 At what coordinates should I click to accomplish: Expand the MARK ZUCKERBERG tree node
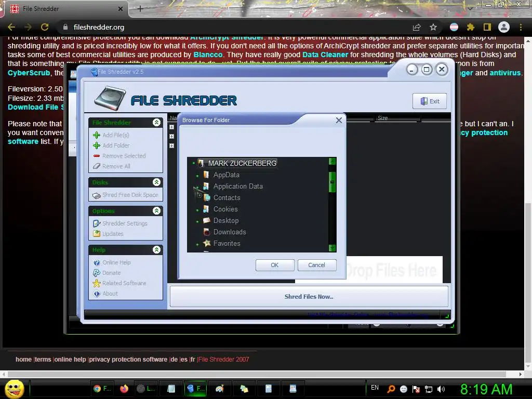194,163
